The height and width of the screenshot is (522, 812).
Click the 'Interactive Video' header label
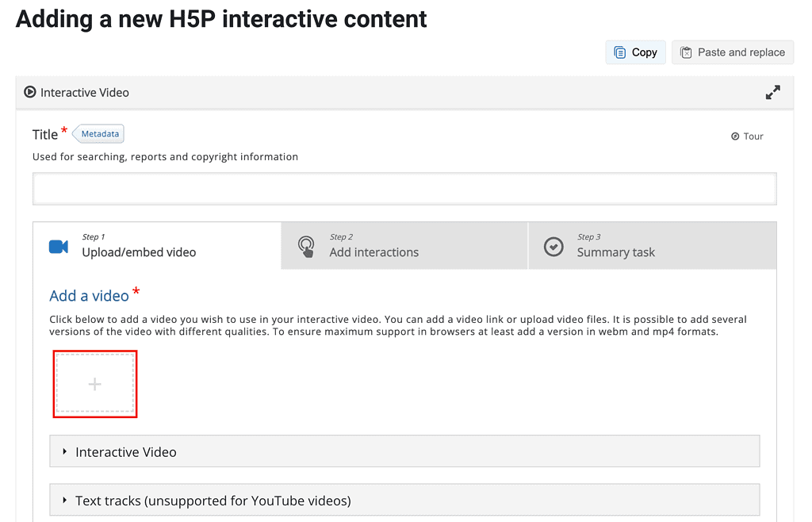[x=84, y=93]
